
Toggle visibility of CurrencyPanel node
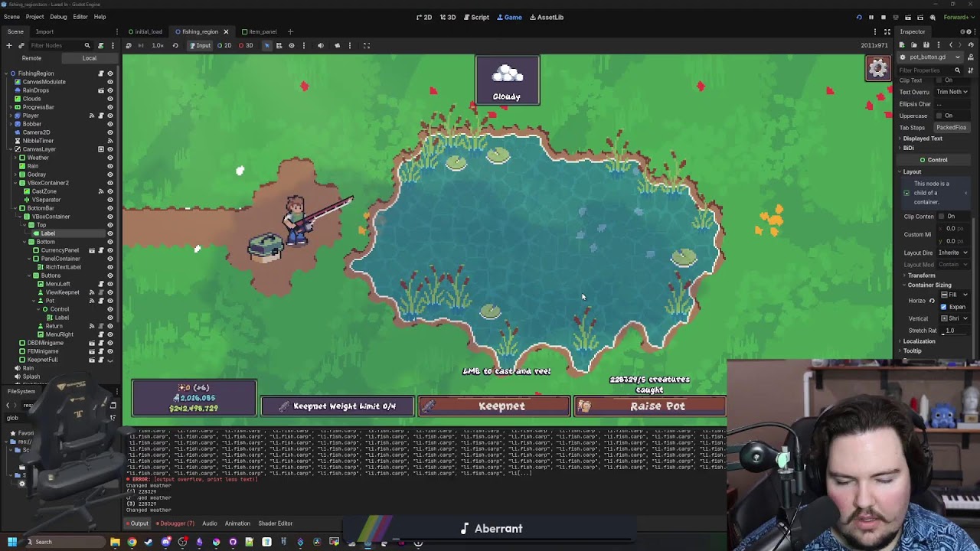tap(110, 250)
